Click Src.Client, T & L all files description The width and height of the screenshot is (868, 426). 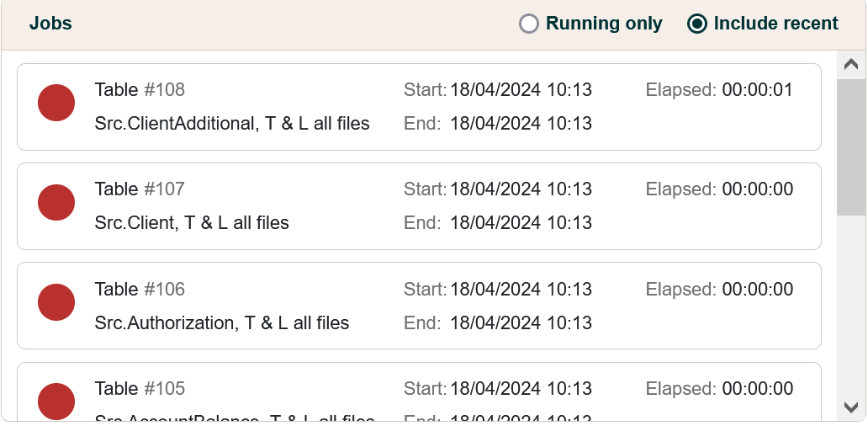point(192,223)
